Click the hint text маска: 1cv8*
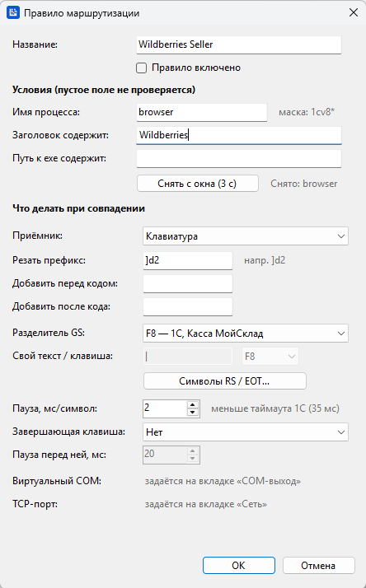 pos(307,112)
